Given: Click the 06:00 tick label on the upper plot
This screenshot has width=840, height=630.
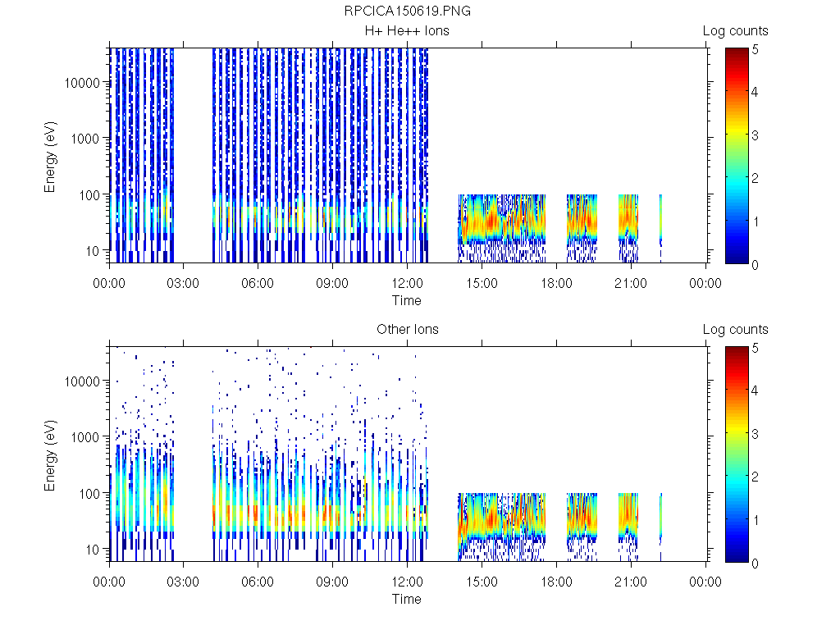Looking at the screenshot, I should (x=258, y=284).
